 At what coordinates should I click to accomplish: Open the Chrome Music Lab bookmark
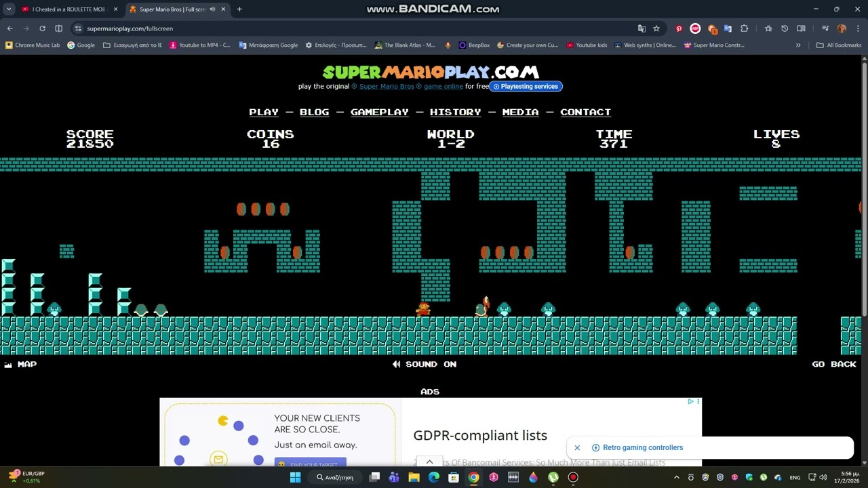(x=33, y=45)
